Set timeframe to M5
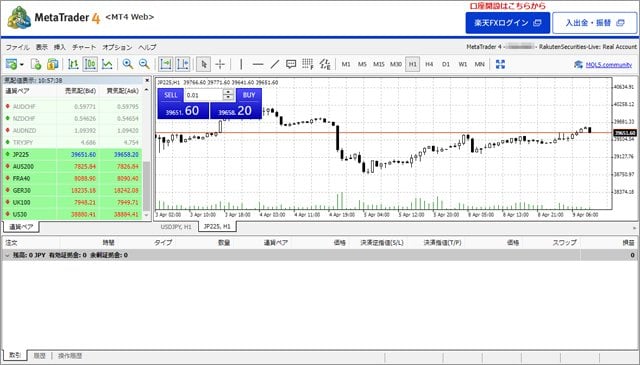640x365 pixels. pos(362,64)
